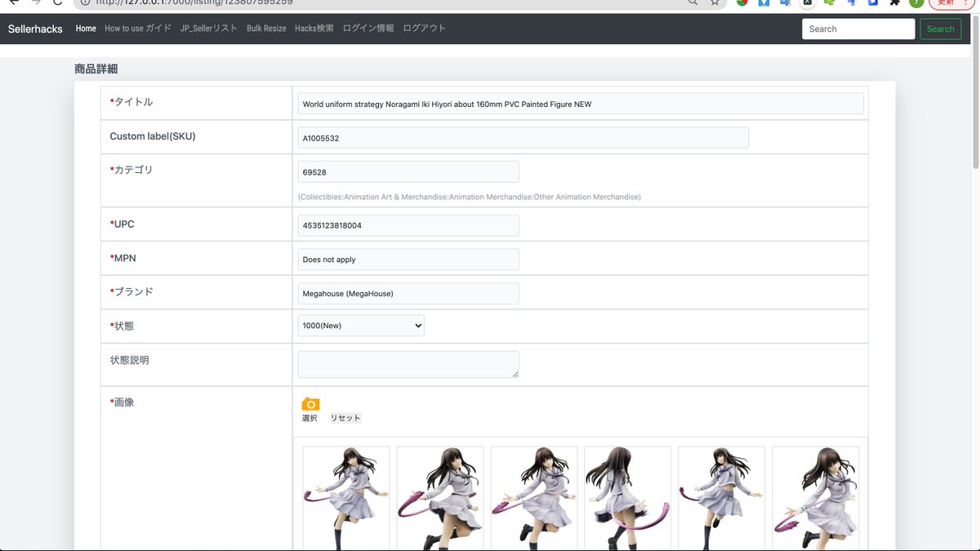Click the Custom label(SKU) field A1005532
This screenshot has width=980, height=551.
pos(523,138)
